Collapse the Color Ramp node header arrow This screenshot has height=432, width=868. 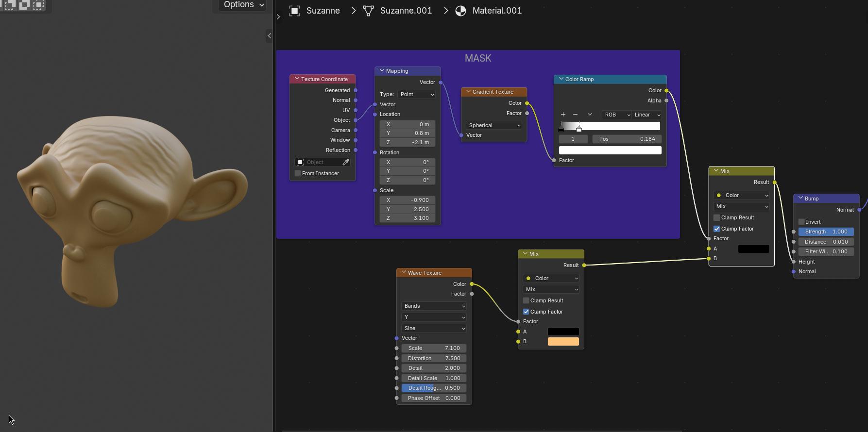pyautogui.click(x=561, y=79)
